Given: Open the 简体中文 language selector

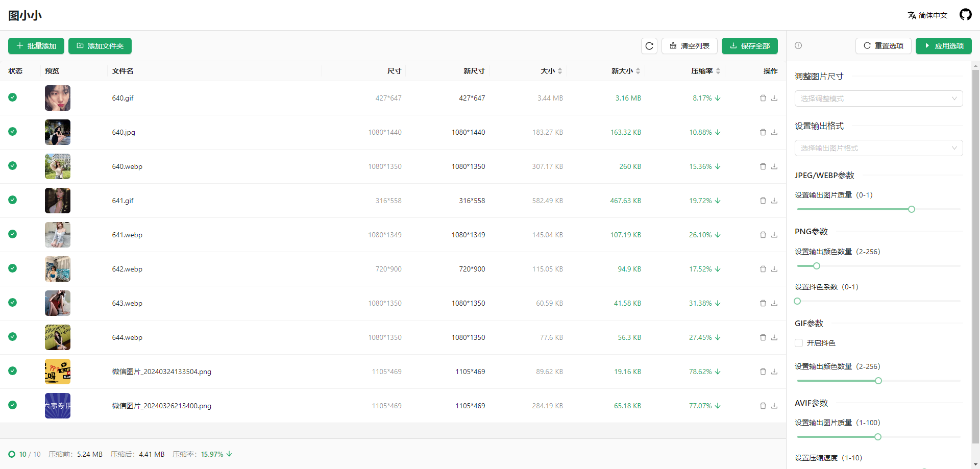Looking at the screenshot, I should pos(927,15).
